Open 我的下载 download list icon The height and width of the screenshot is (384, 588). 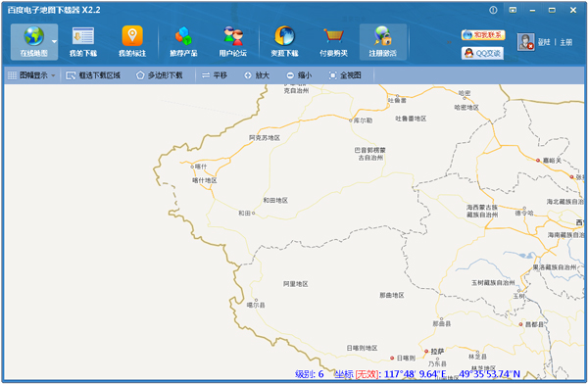pyautogui.click(x=83, y=36)
